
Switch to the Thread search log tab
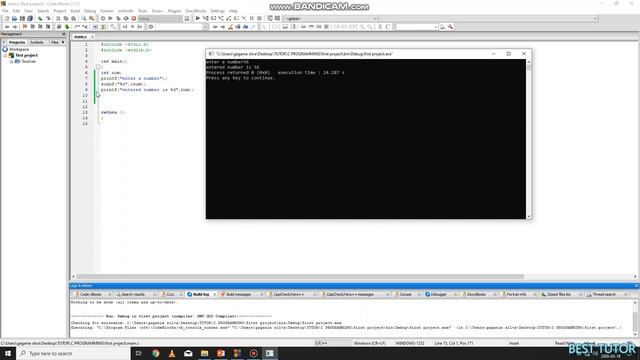click(604, 294)
